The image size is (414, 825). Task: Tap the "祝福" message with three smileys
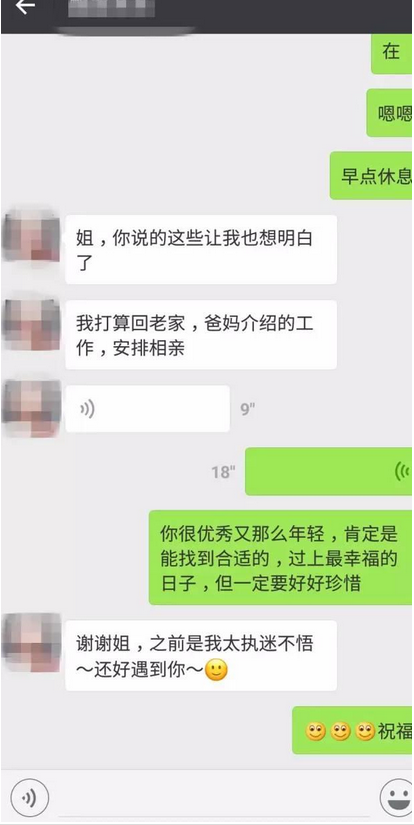pos(352,730)
